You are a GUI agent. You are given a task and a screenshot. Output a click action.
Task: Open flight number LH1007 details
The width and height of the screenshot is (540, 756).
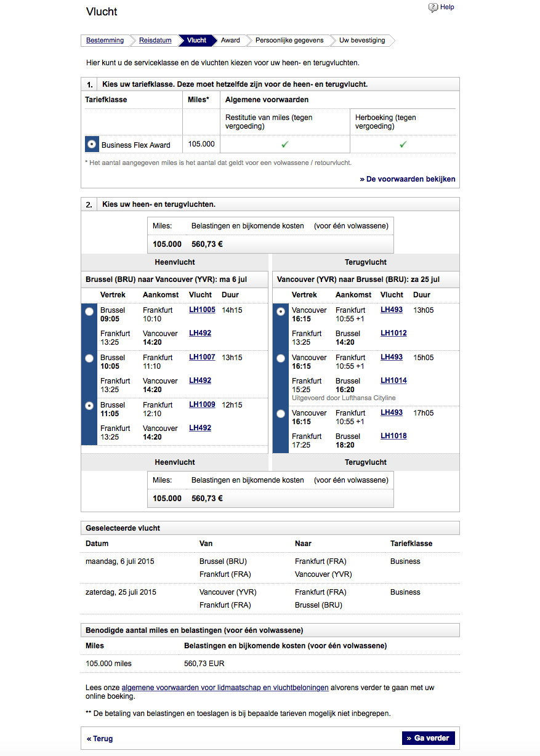point(202,357)
